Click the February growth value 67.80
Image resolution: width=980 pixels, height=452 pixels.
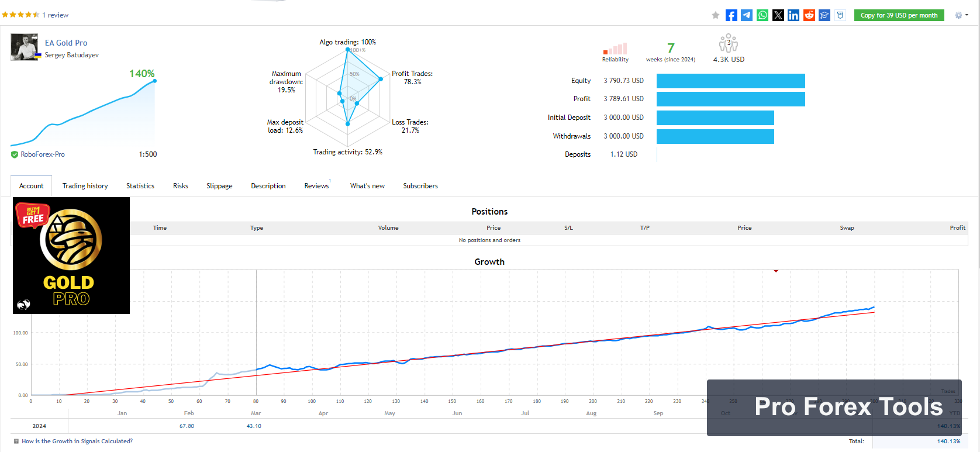tap(187, 426)
